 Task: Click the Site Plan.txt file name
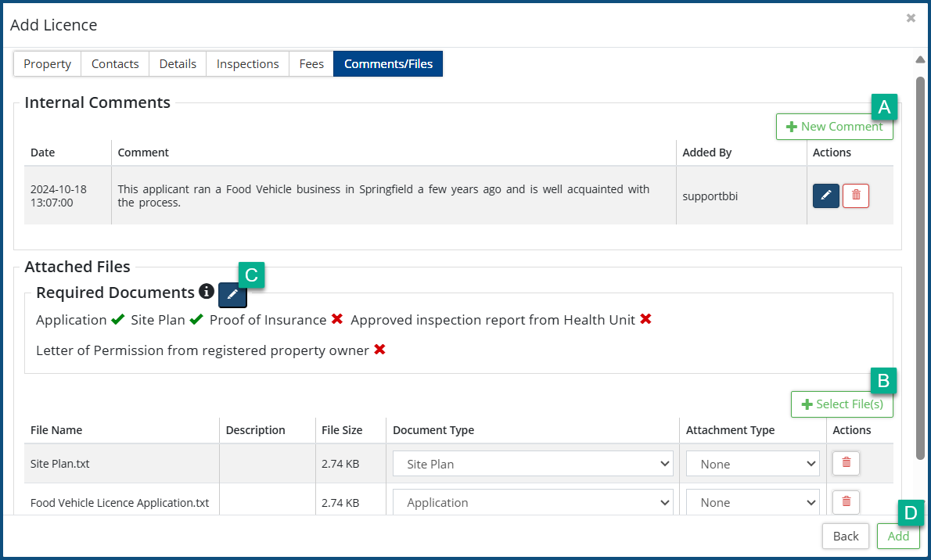(x=60, y=464)
